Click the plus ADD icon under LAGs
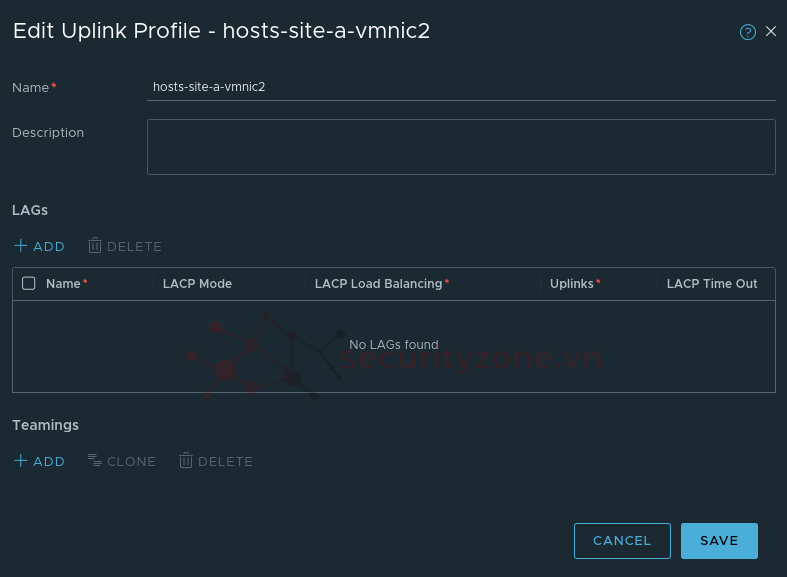Image resolution: width=787 pixels, height=577 pixels. click(20, 246)
